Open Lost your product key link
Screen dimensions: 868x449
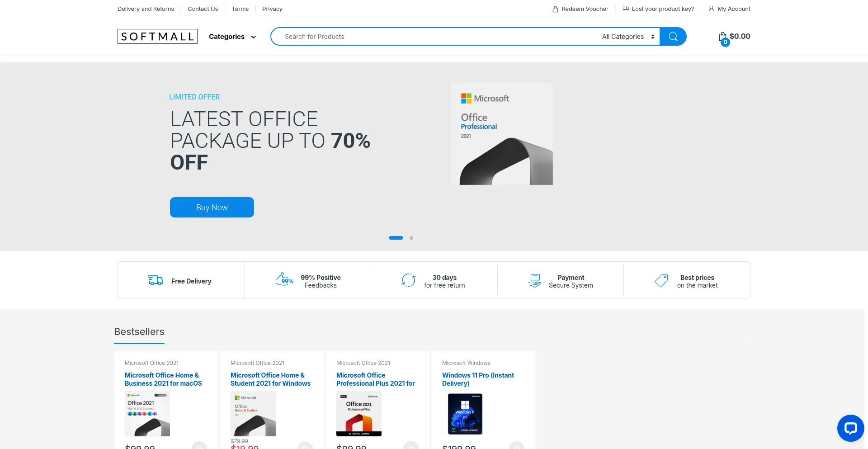[663, 9]
